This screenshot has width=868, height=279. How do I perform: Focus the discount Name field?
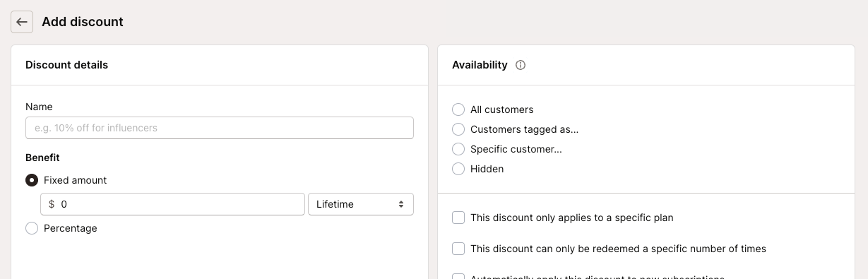coord(220,128)
